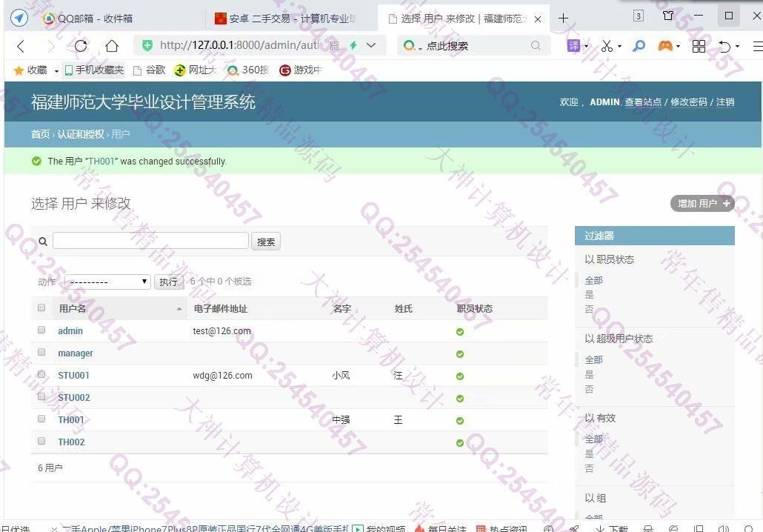Check the box for user STU002
The height and width of the screenshot is (532, 763).
[x=41, y=396]
